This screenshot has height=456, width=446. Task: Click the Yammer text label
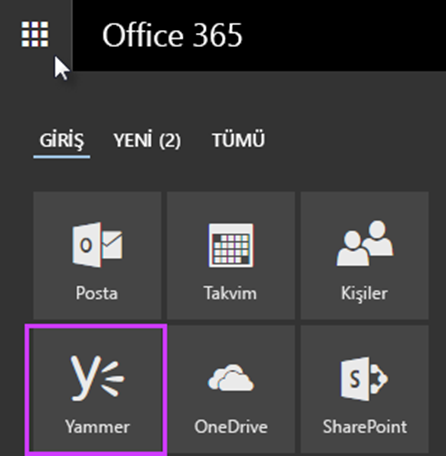pyautogui.click(x=97, y=427)
